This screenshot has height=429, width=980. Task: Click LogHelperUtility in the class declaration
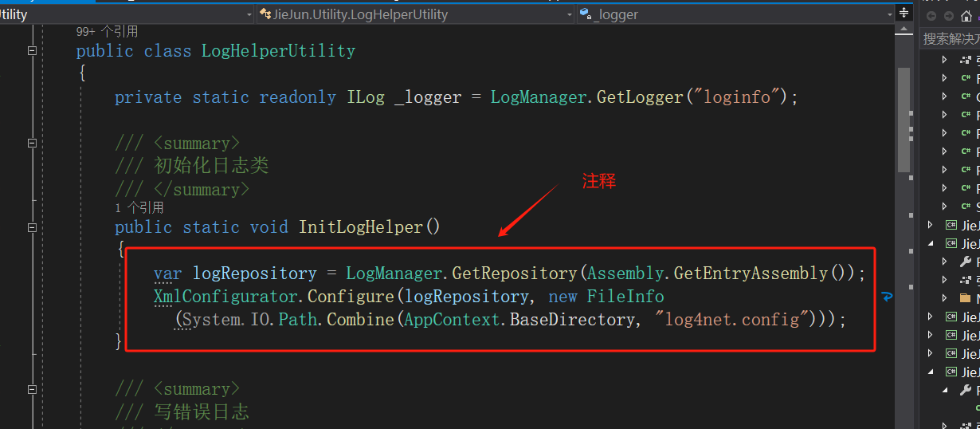pos(278,51)
